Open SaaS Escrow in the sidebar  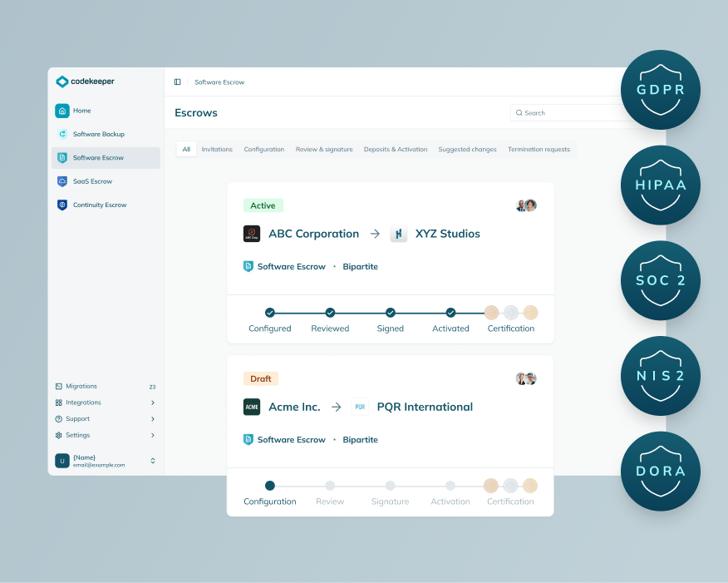click(106, 181)
